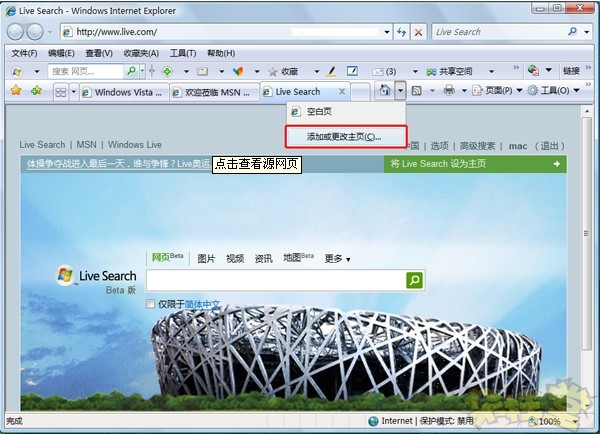600x434 pixels.
Task: Open the zoom level dropdown next to 100%
Action: point(575,421)
